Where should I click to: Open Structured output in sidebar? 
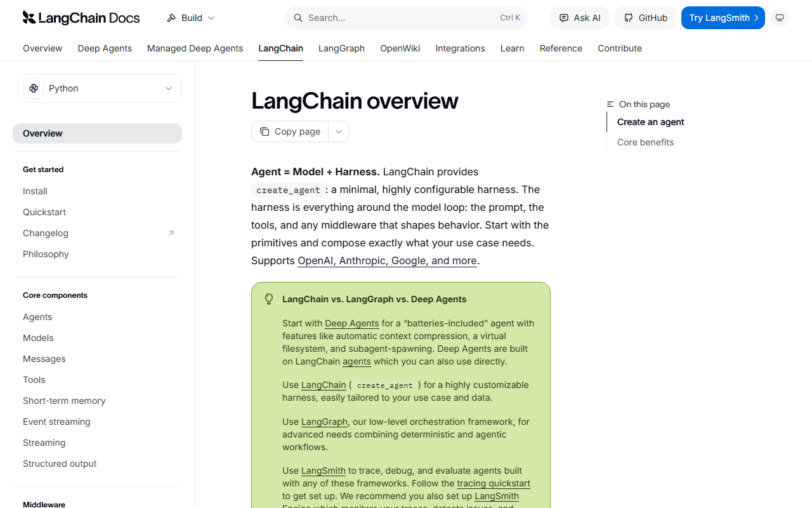(x=60, y=464)
